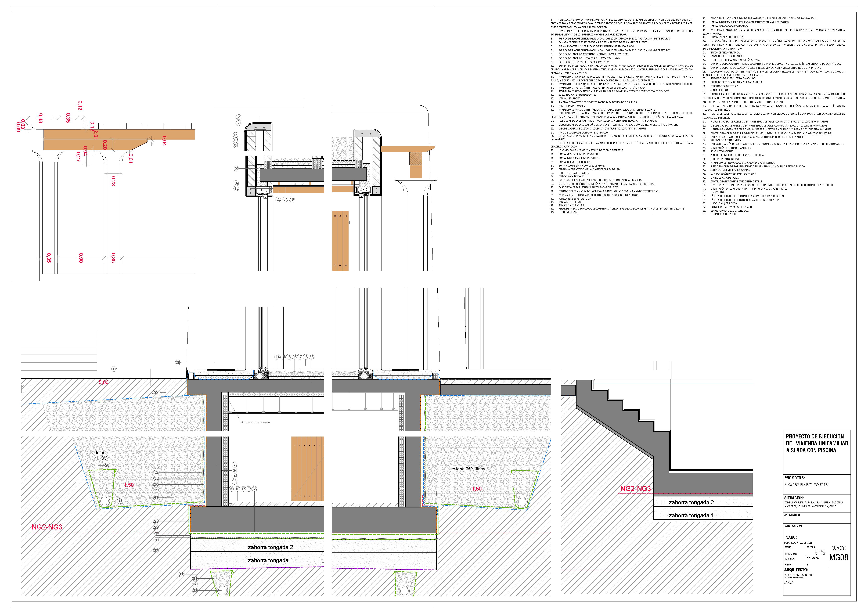Select the 'NUMERO' label
Viewport: 868px width, 613px height.
coord(839,548)
